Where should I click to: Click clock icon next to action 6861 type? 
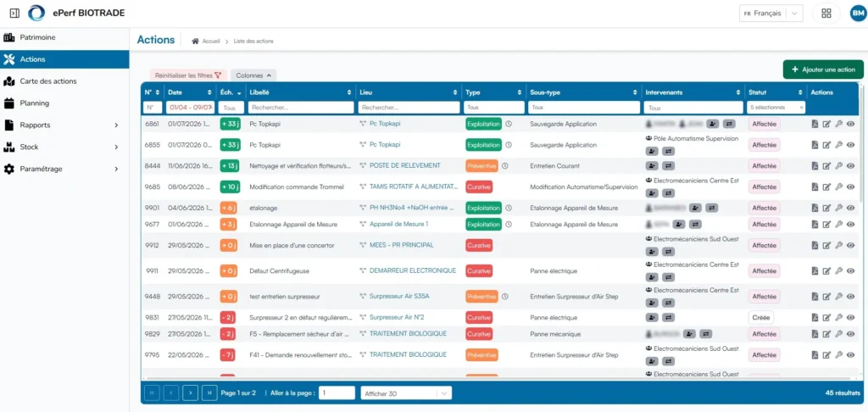pyautogui.click(x=509, y=124)
